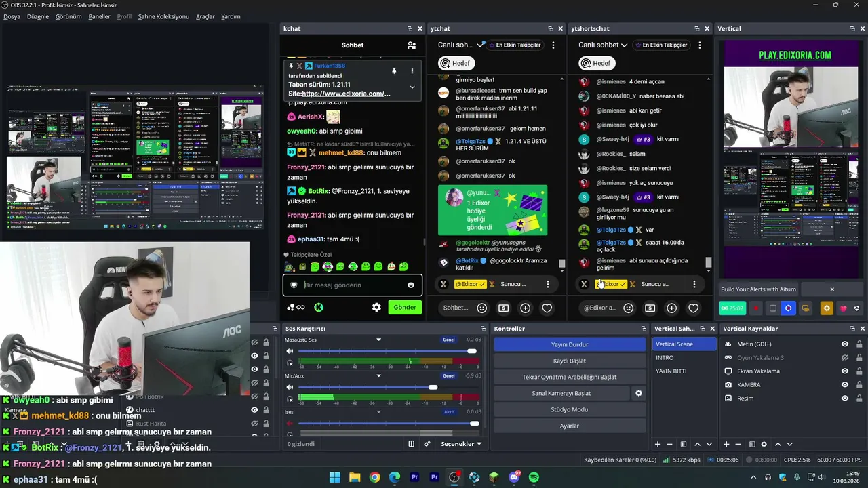Move vertical scene up with arrow

point(697,445)
